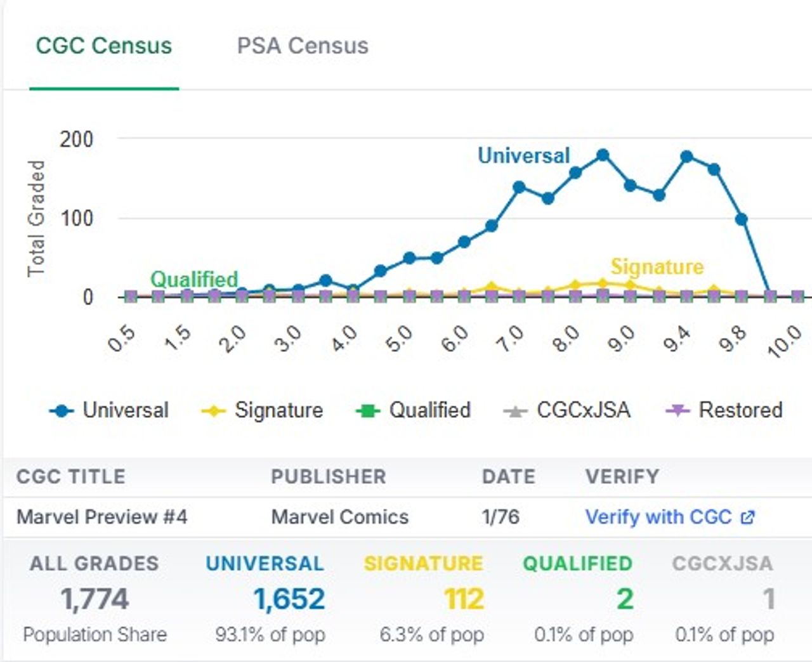Open the Verify with CGC link

(x=658, y=517)
